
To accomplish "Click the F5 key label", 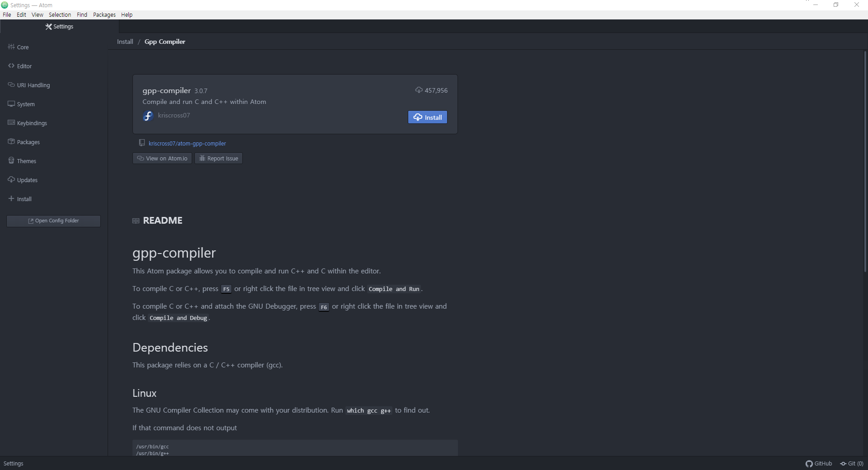I will [x=226, y=289].
